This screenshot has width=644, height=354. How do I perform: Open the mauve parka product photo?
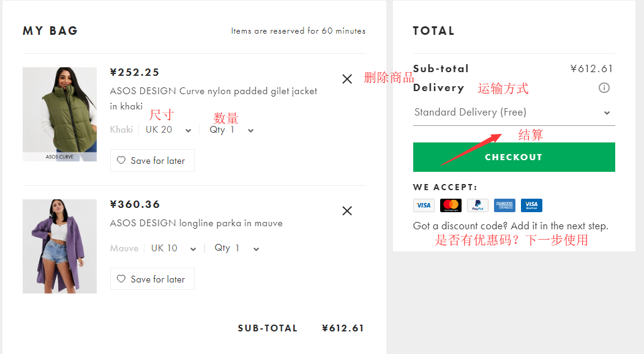59,246
